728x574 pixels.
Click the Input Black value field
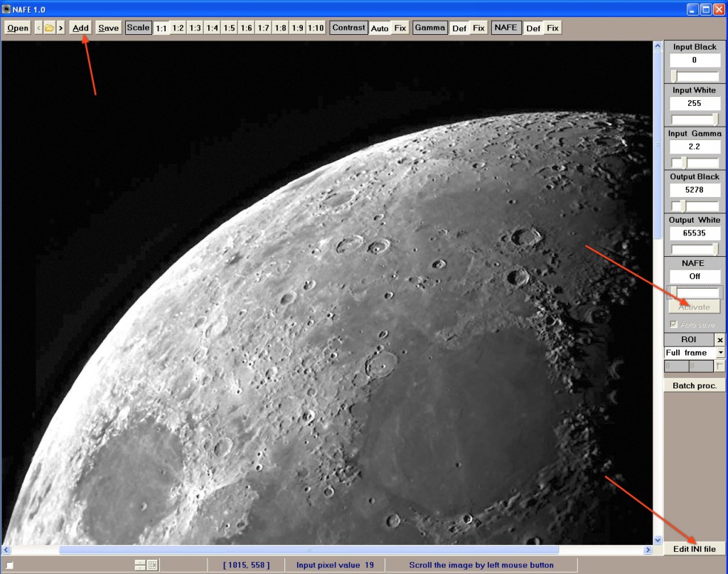(x=695, y=60)
